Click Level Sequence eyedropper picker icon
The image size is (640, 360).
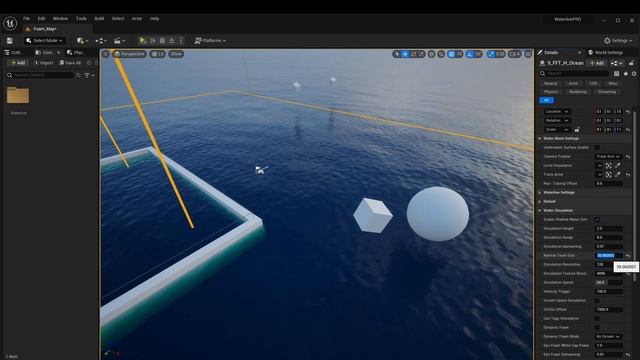[618, 165]
